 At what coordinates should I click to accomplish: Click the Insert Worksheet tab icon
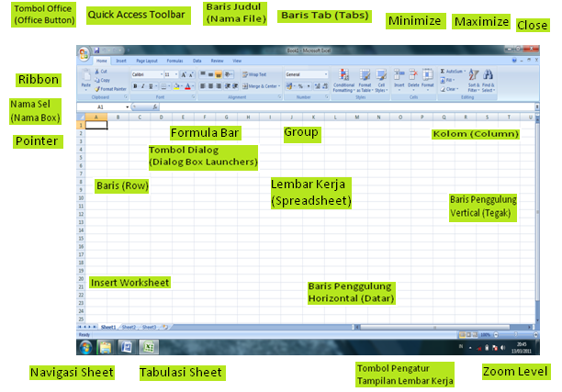point(165,327)
